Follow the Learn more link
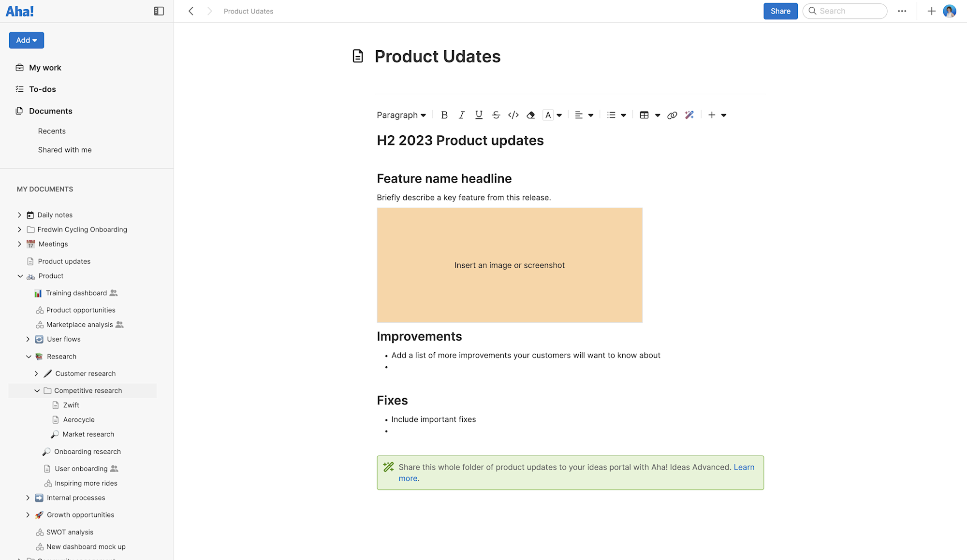 tap(744, 467)
